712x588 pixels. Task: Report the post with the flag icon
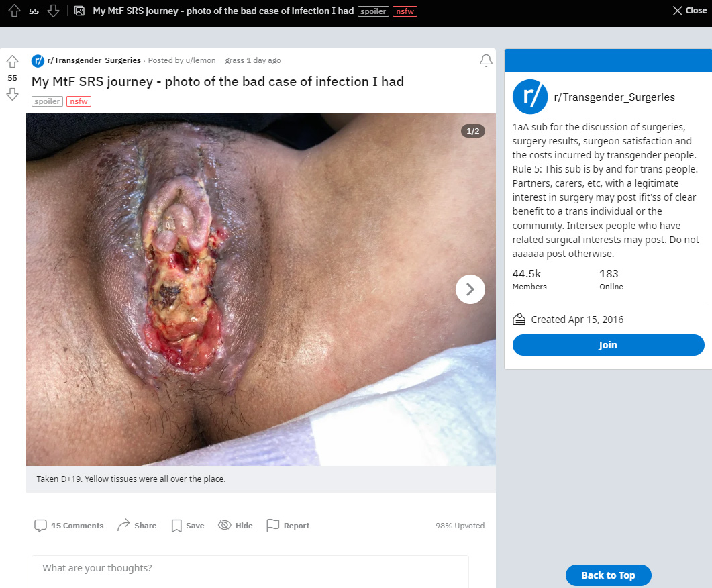coord(288,526)
